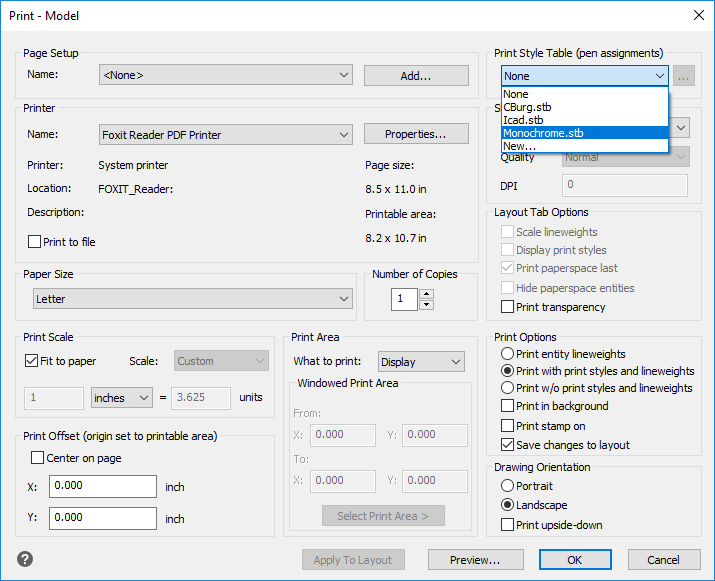Choose Print entity lineweights radio button

(508, 354)
